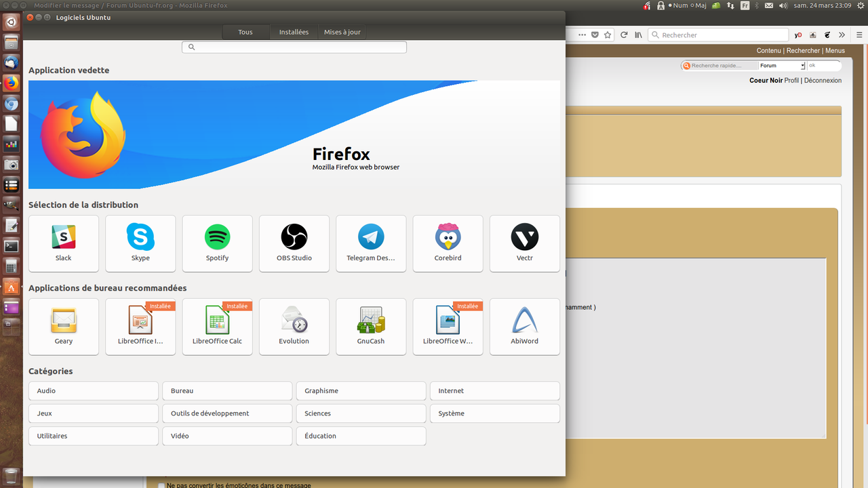Open the network indicator menu

[730, 5]
